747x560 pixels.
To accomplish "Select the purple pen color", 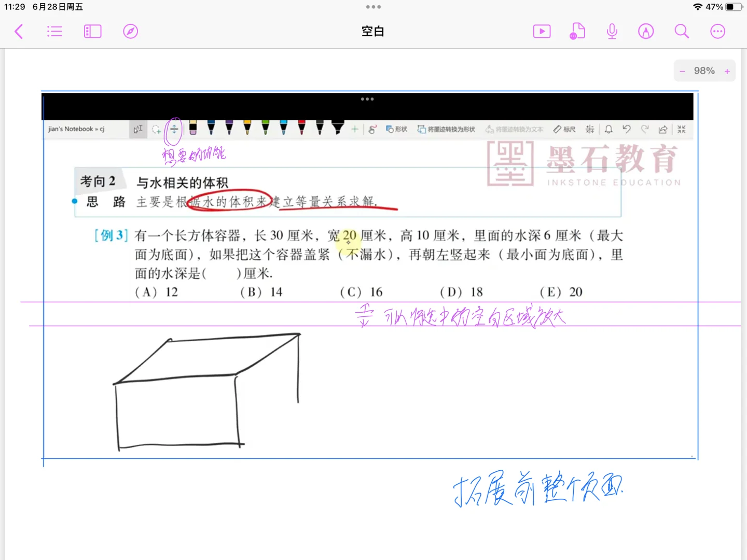I will click(229, 129).
